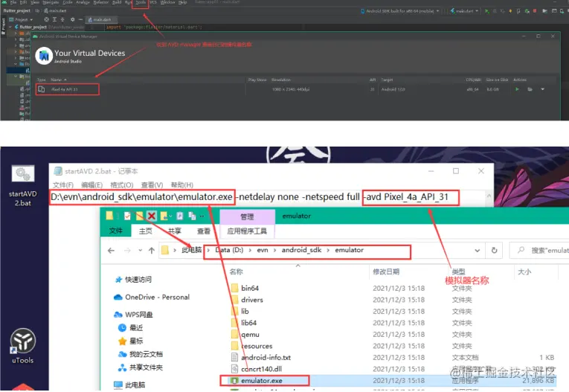This screenshot has height=392, width=569.
Task: Select the Pixel 4a API 31 device row
Action: tap(296, 89)
